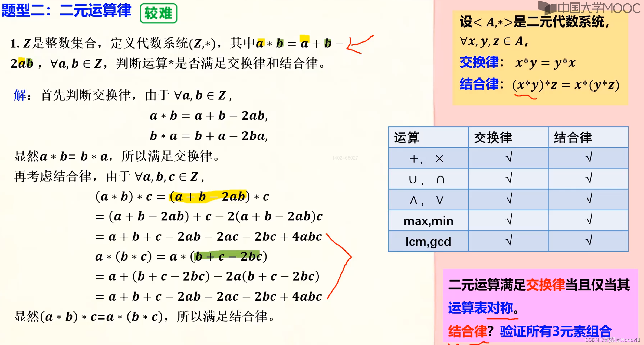Click the '+, ×' row in the table
This screenshot has width=644, height=345.
click(x=508, y=158)
